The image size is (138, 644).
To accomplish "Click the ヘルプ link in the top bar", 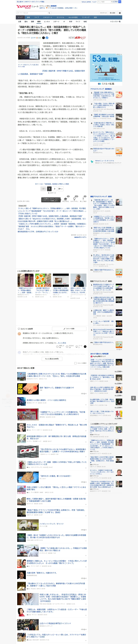I will click(94, 2).
